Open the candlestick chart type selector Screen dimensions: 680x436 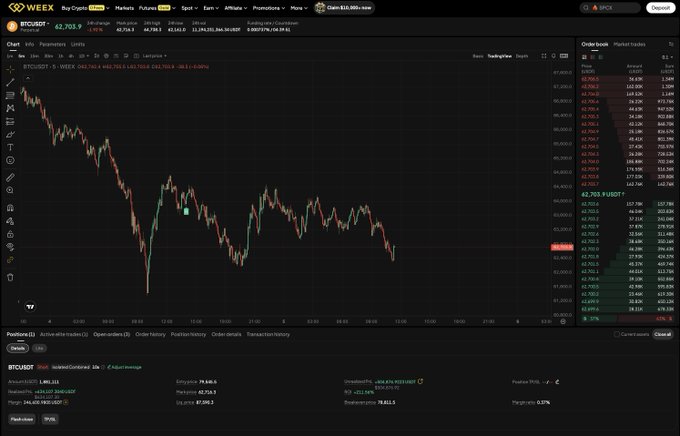point(97,56)
